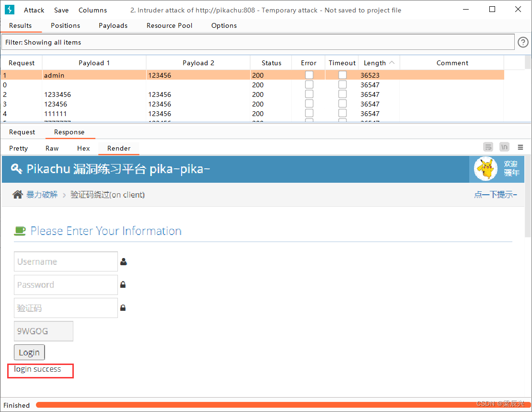Click the Timeout column header

tap(342, 63)
